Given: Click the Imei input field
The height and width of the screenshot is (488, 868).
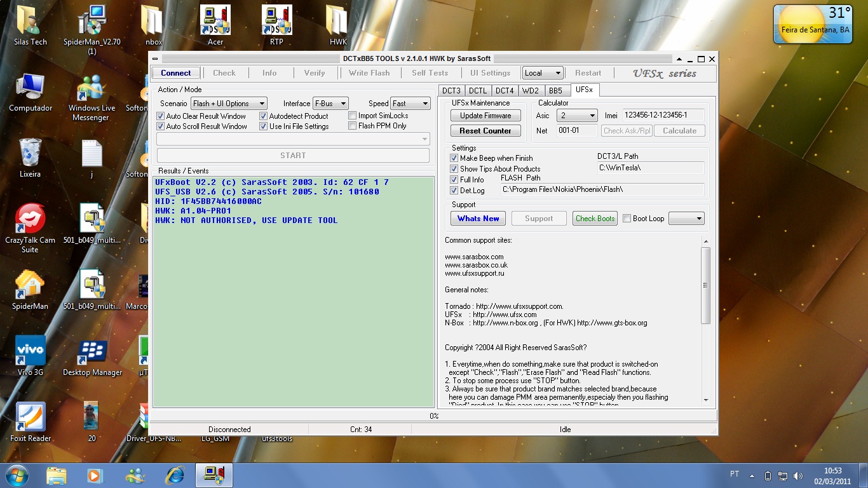Looking at the screenshot, I should [x=663, y=116].
